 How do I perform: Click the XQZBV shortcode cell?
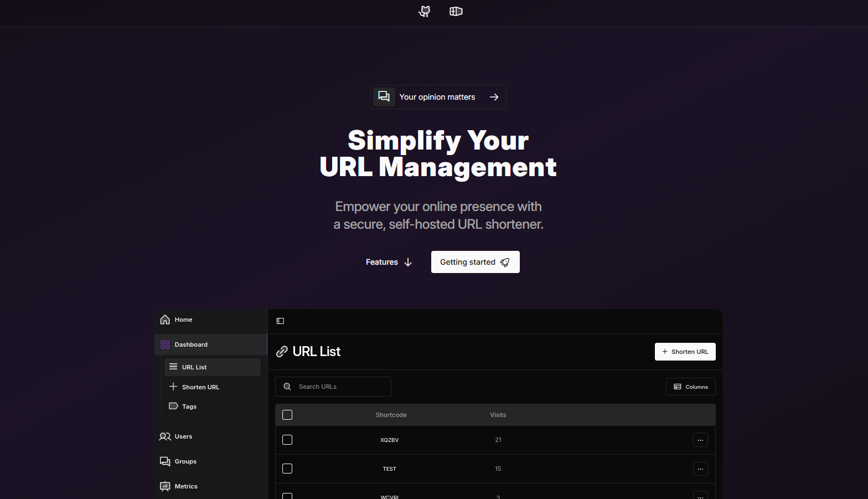[390, 440]
